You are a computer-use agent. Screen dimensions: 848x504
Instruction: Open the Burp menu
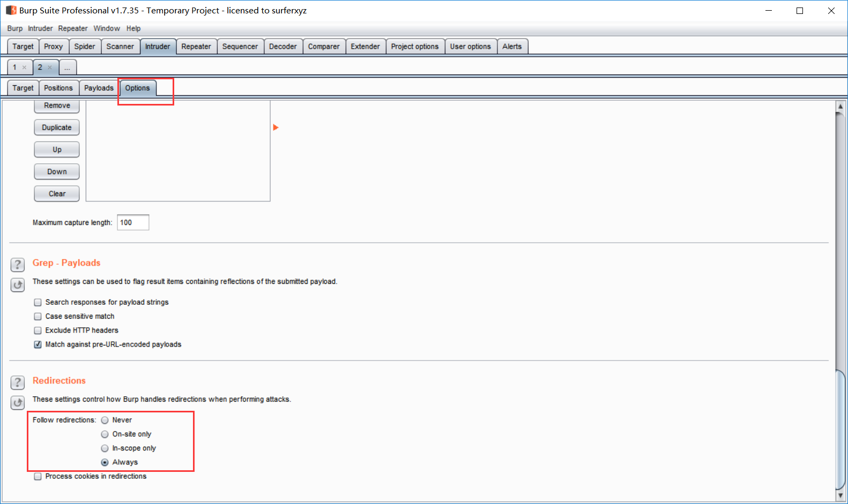point(15,28)
